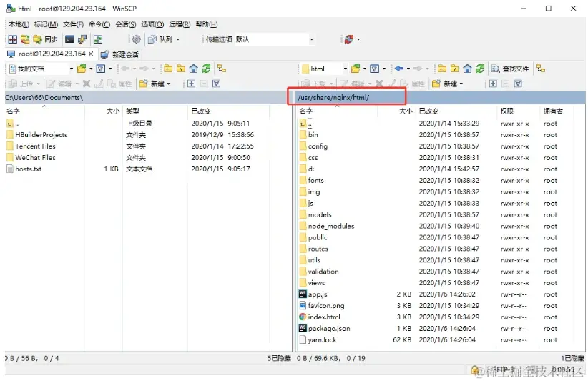The height and width of the screenshot is (383, 588).
Task: Open the 帮助(H) menu
Action: point(206,25)
